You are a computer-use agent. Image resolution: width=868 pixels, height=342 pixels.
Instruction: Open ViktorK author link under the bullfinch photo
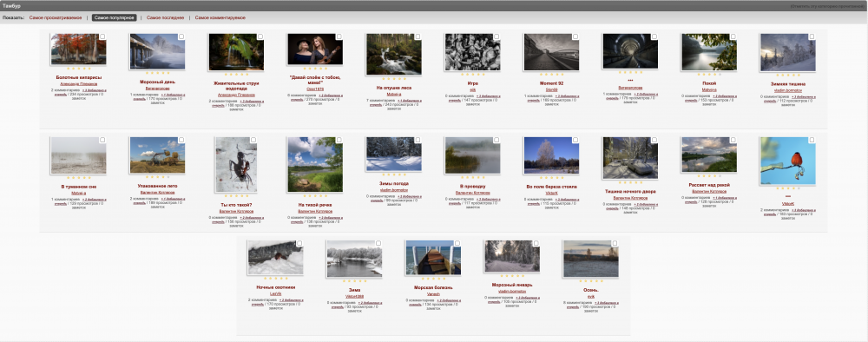[x=788, y=204]
